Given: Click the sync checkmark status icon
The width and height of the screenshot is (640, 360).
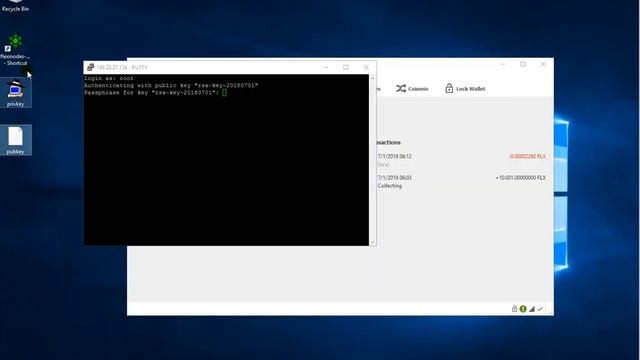Looking at the screenshot, I should point(540,309).
